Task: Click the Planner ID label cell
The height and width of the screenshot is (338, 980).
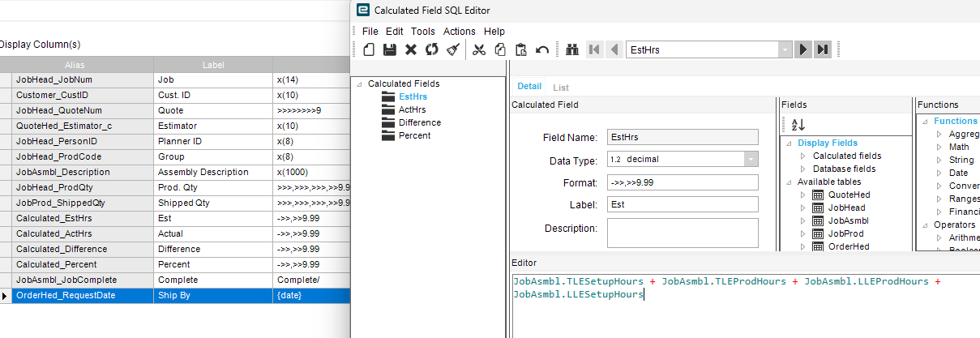Action: pyautogui.click(x=213, y=142)
